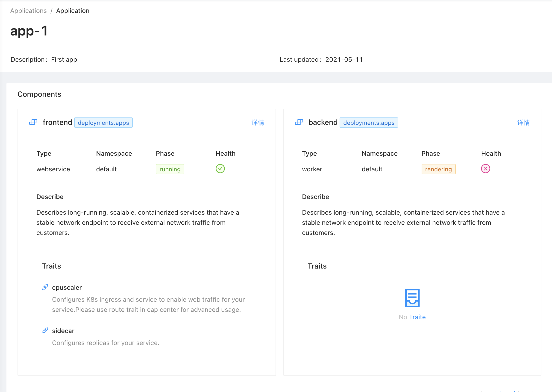Click the empty traits inbox icon
Image resolution: width=552 pixels, height=392 pixels.
click(412, 298)
